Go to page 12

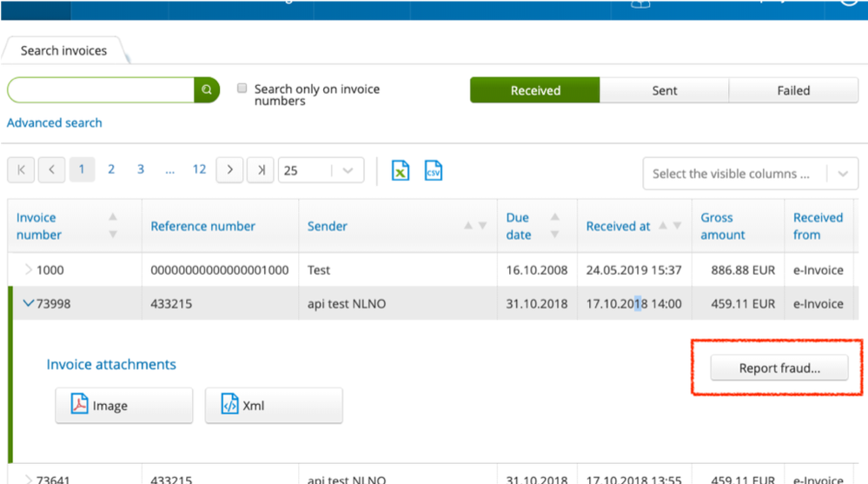[199, 169]
